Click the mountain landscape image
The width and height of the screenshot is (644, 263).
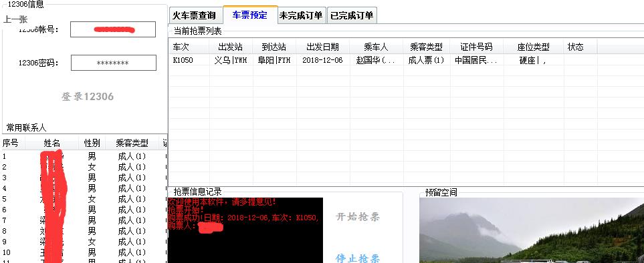(x=532, y=230)
